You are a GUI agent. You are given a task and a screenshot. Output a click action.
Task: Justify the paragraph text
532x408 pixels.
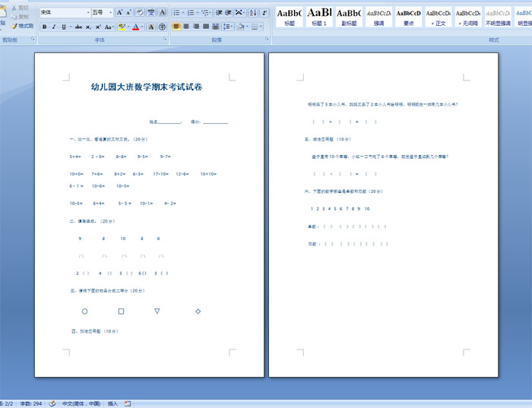206,27
